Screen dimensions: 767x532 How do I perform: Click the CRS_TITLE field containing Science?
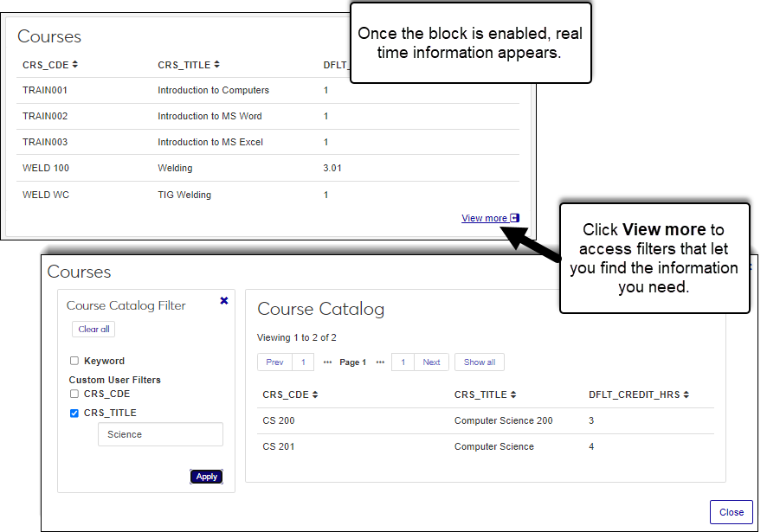pyautogui.click(x=160, y=434)
